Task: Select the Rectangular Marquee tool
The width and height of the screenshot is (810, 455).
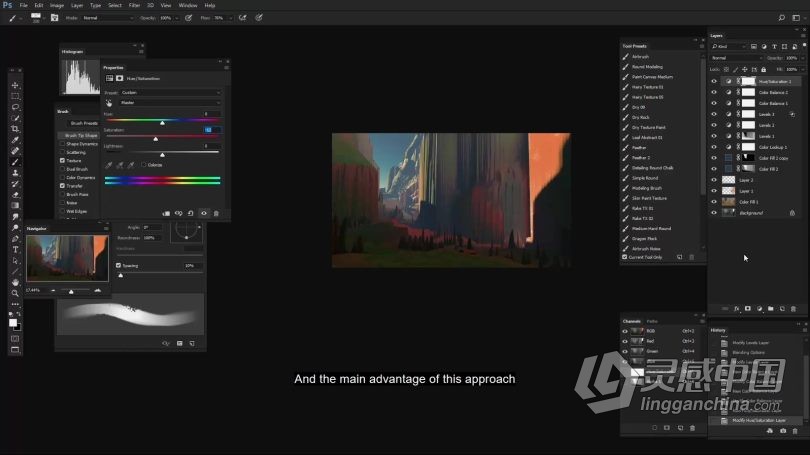Action: click(x=15, y=96)
